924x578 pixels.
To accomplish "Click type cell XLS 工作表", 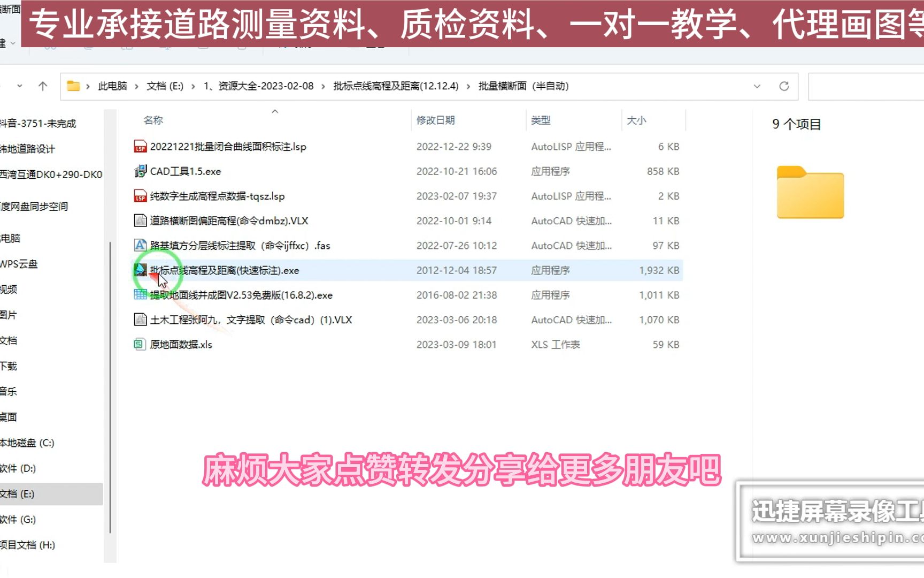I will [x=556, y=344].
